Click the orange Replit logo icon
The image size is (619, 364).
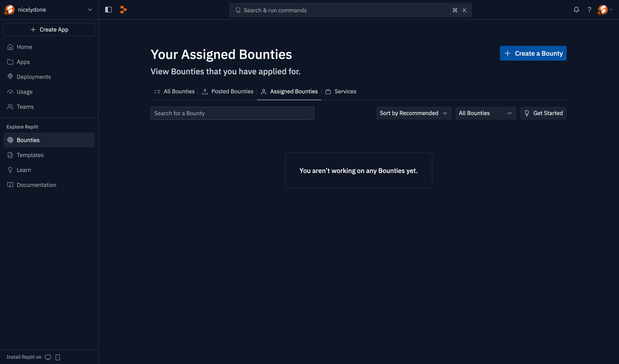[x=123, y=10]
